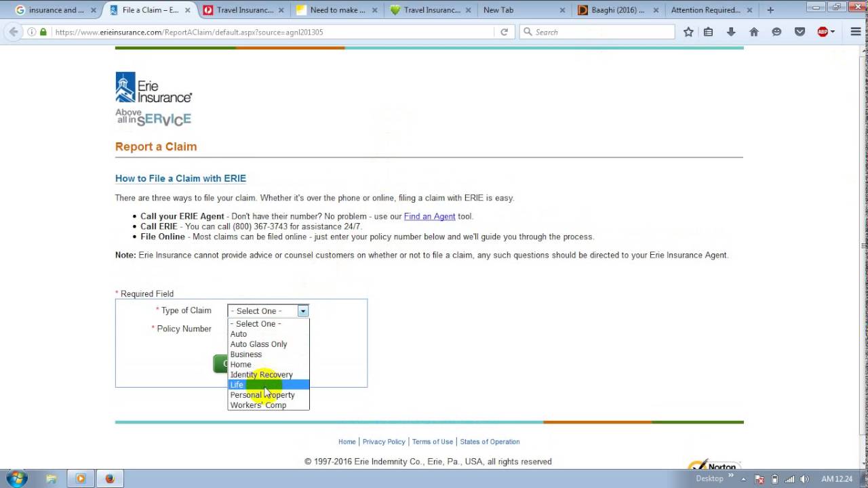Switch to the New Tab tab
Screen dimensions: 868x488
point(522,10)
